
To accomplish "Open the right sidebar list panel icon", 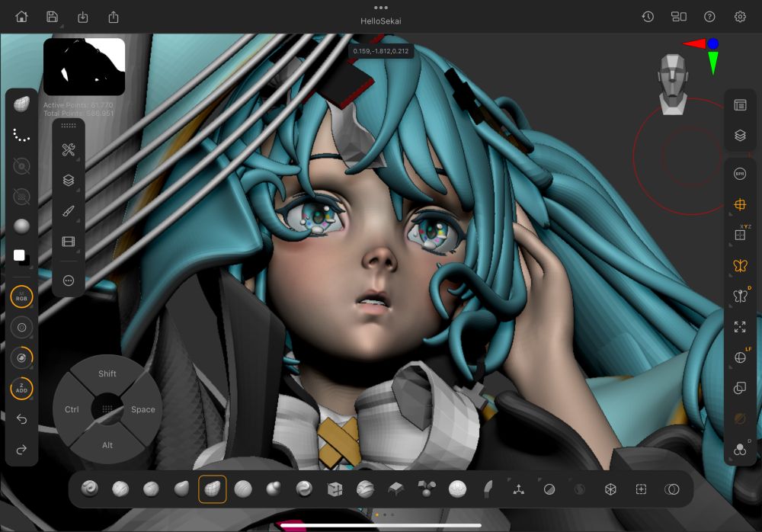I will pyautogui.click(x=740, y=105).
